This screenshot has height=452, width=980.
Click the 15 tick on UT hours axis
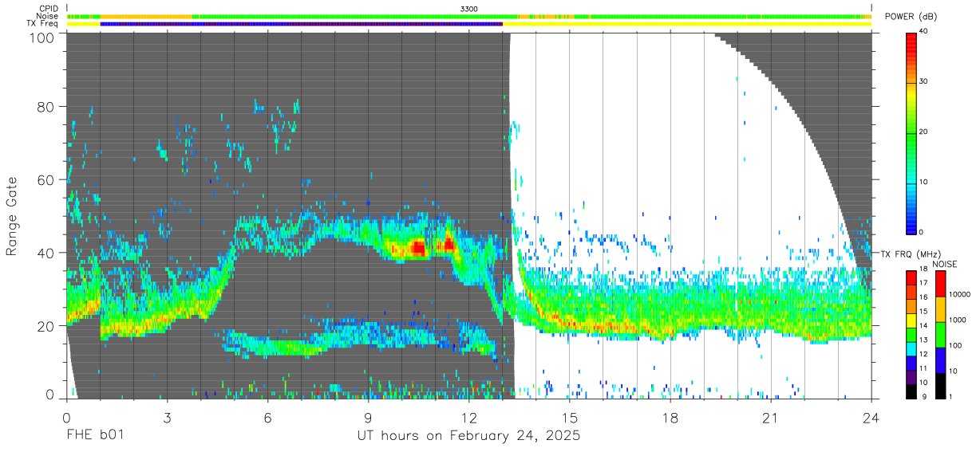(569, 417)
